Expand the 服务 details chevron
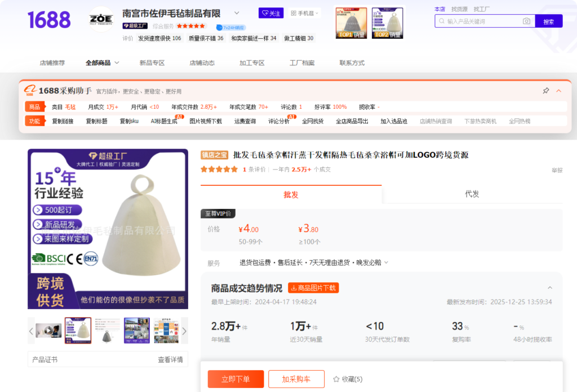 (x=386, y=262)
